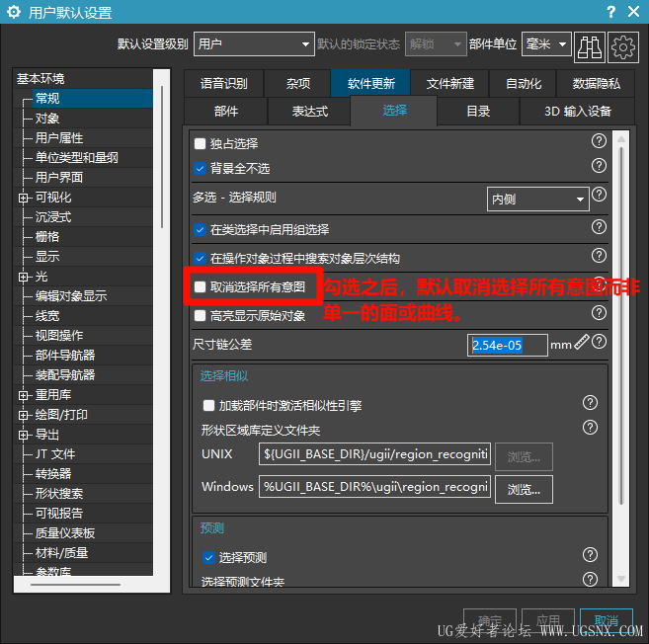This screenshot has width=649, height=644.
Task: Enable 加载部件时激活相似性引擎 checkbox
Action: 208,405
